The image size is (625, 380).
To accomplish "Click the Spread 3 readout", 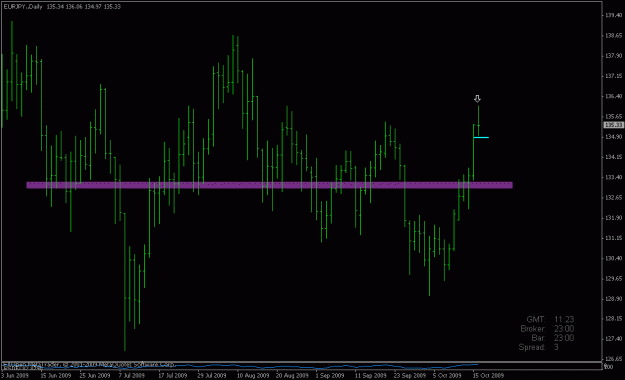I will pyautogui.click(x=539, y=347).
